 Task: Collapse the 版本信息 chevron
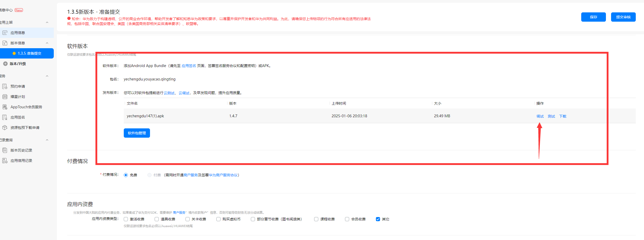tap(47, 43)
